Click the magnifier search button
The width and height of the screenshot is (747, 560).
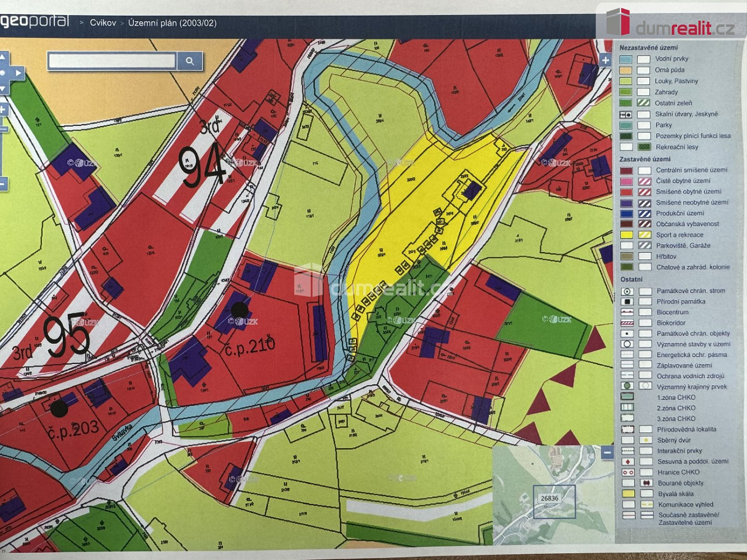pos(190,61)
